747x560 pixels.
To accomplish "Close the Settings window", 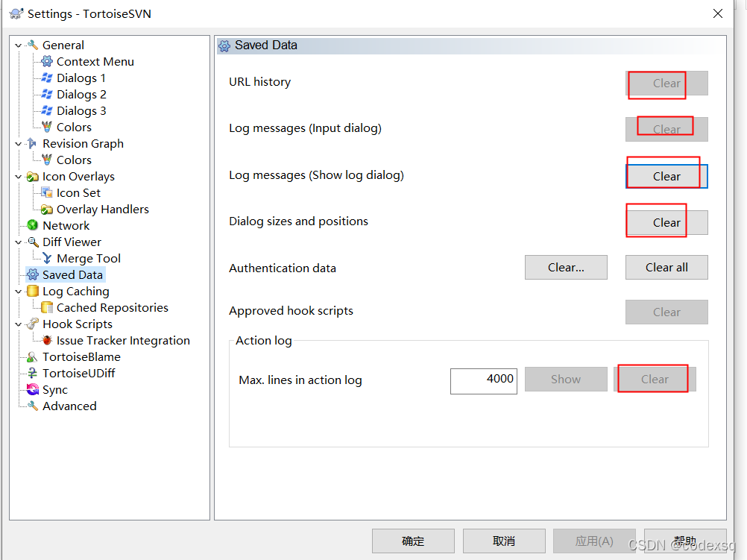I will [718, 14].
